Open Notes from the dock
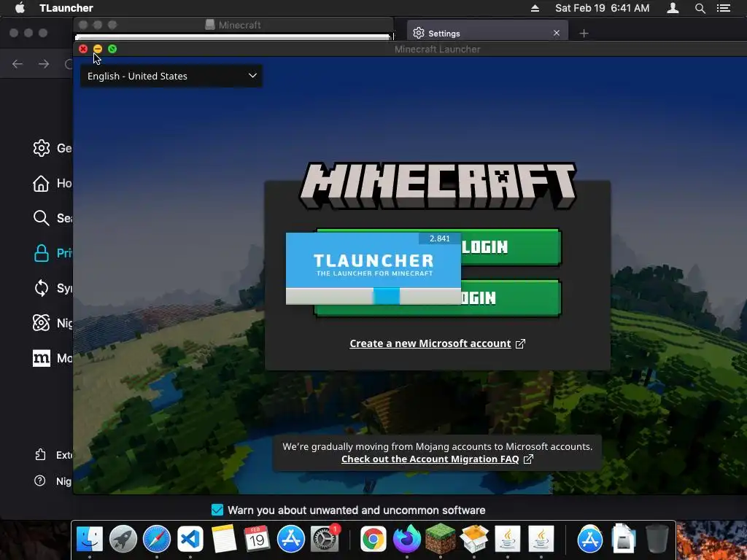The image size is (747, 560). tap(224, 539)
